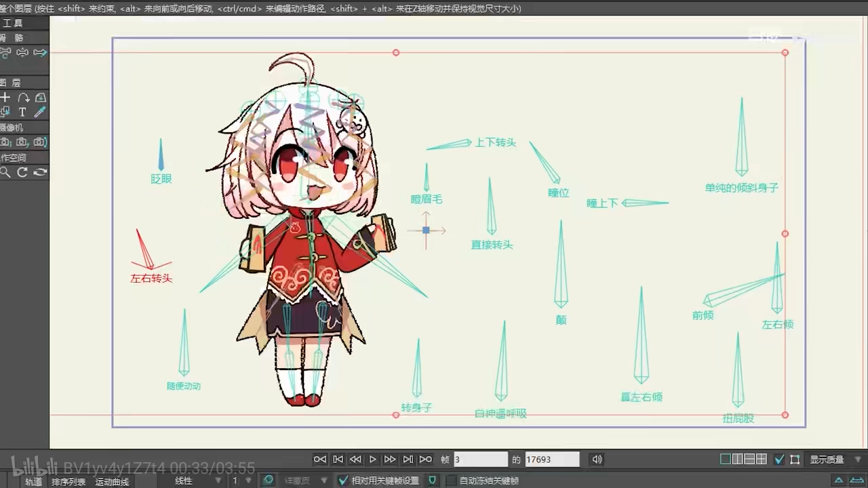Screen dimensions: 868x488
Task: Click the 眨眼 blink control bone
Action: pos(161,155)
